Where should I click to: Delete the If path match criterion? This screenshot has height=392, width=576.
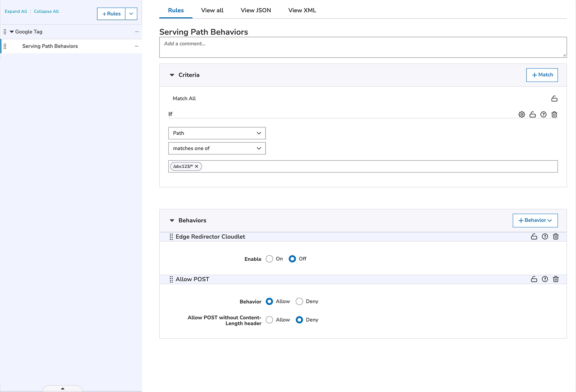point(554,114)
